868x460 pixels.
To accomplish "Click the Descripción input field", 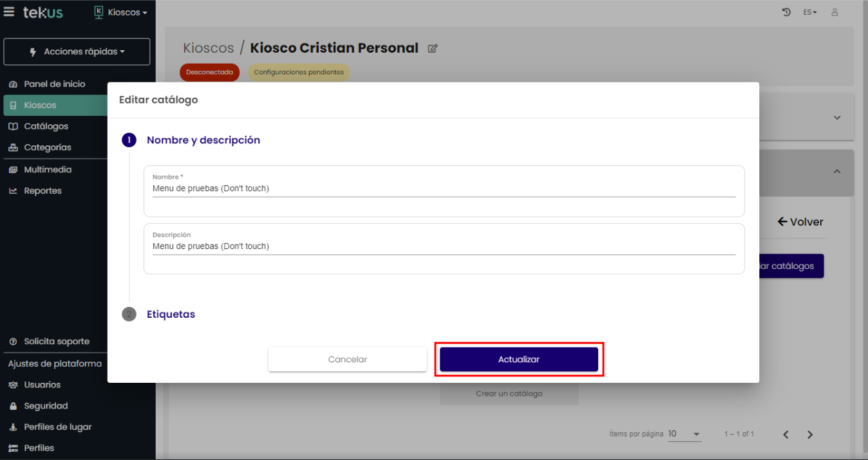I will tap(444, 246).
